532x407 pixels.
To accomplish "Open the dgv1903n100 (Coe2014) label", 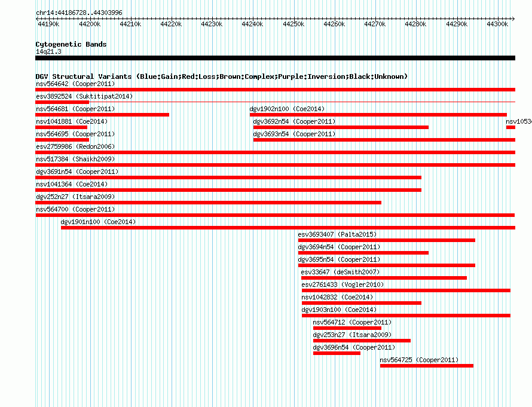I will click(339, 310).
